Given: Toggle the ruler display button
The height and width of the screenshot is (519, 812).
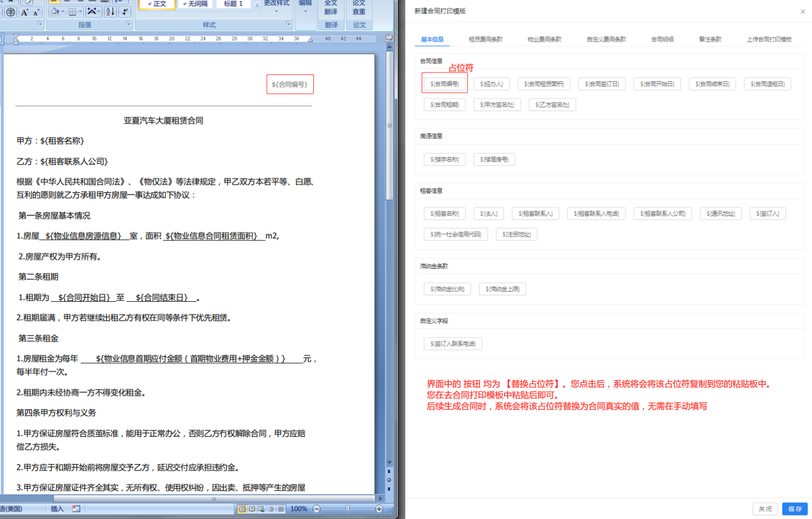Looking at the screenshot, I should point(389,37).
